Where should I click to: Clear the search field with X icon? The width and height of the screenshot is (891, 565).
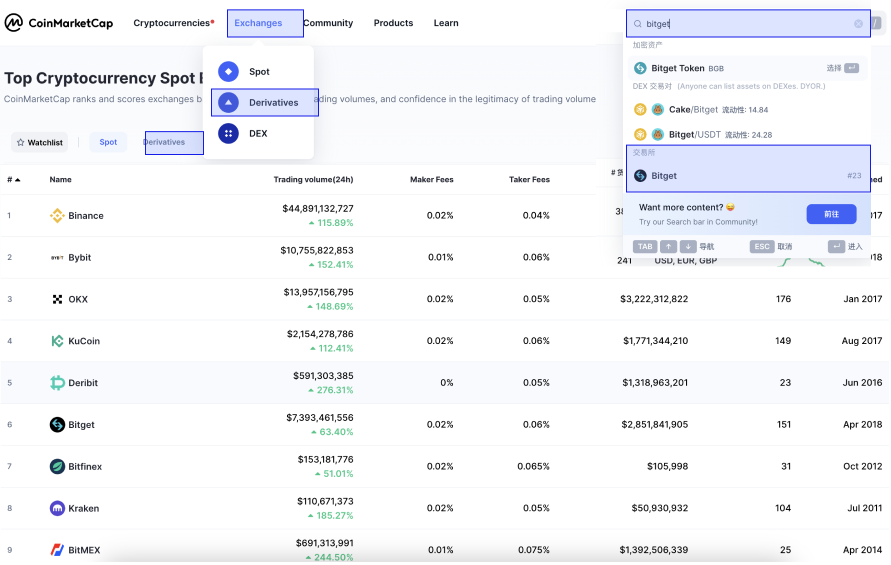coord(859,23)
